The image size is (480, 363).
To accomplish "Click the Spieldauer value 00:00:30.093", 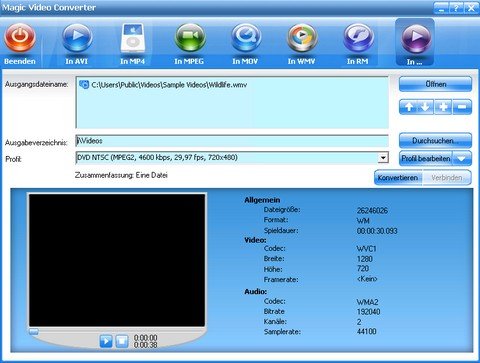I will pyautogui.click(x=377, y=231).
